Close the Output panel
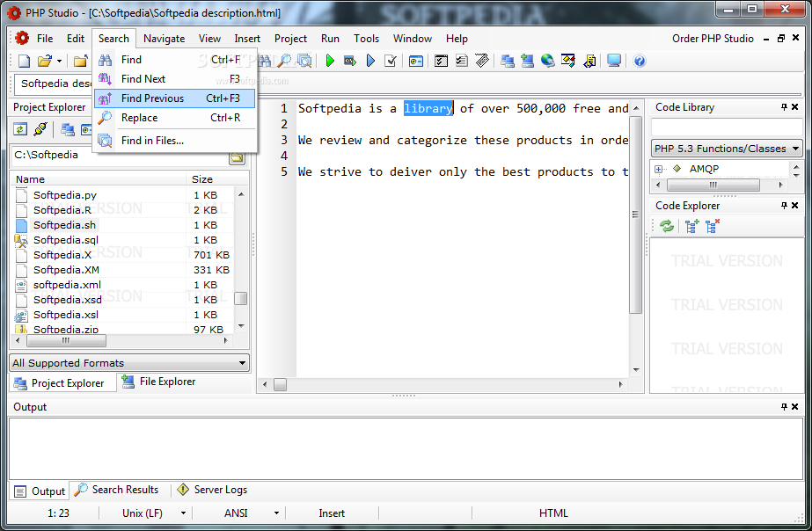 tap(795, 407)
